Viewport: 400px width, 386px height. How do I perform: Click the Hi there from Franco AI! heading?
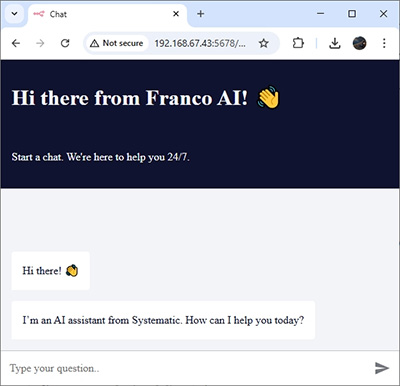(x=146, y=98)
